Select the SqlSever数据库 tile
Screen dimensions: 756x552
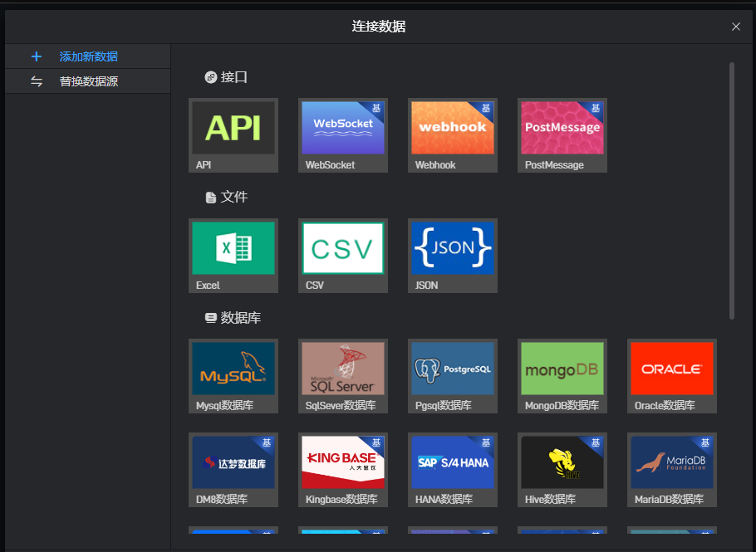(x=343, y=376)
